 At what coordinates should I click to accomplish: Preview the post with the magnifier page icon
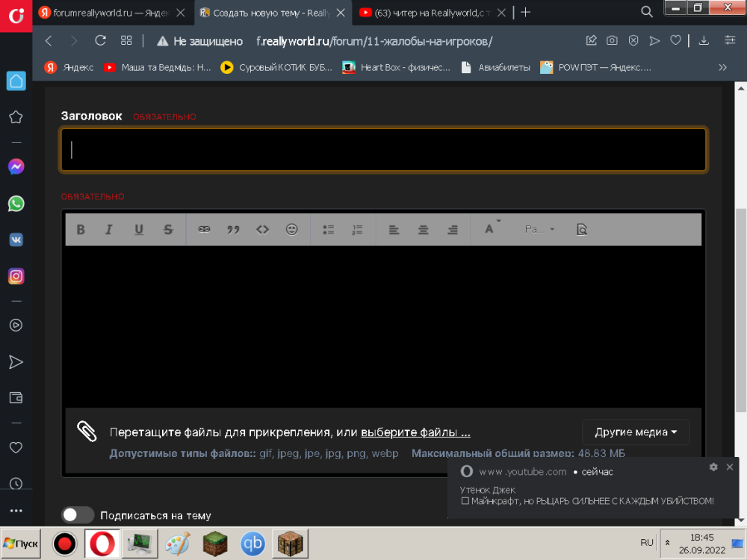point(582,229)
